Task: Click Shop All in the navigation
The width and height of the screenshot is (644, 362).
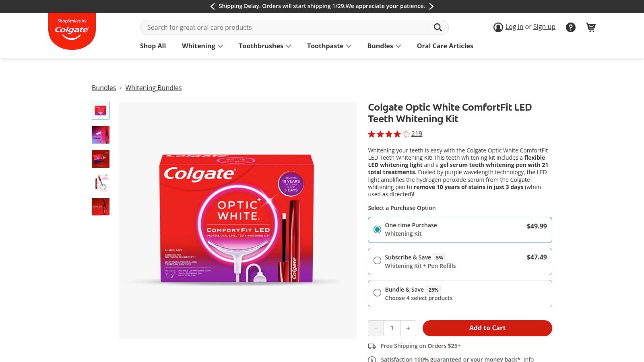Action: (153, 46)
